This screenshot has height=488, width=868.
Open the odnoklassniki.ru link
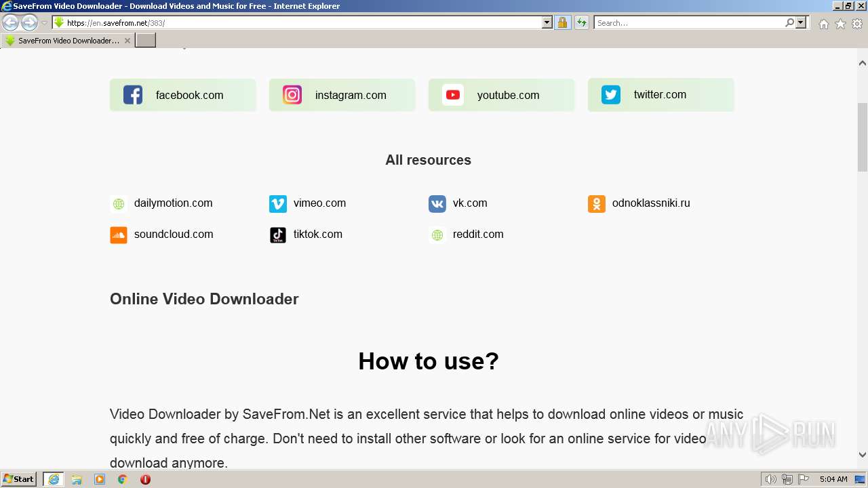(x=651, y=203)
